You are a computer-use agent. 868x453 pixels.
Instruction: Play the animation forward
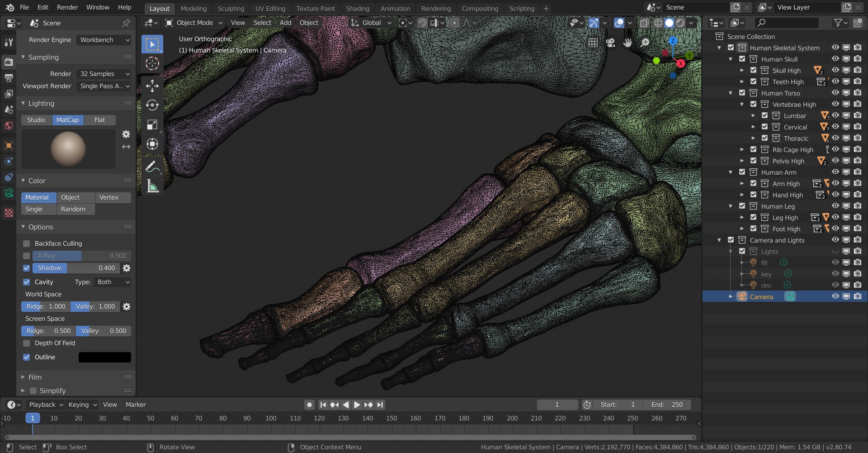(357, 405)
